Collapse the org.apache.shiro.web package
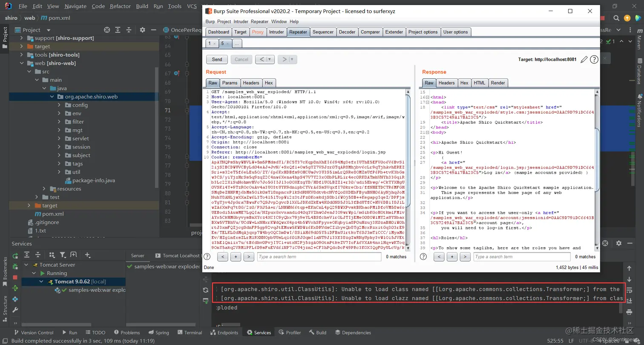 tap(52, 97)
